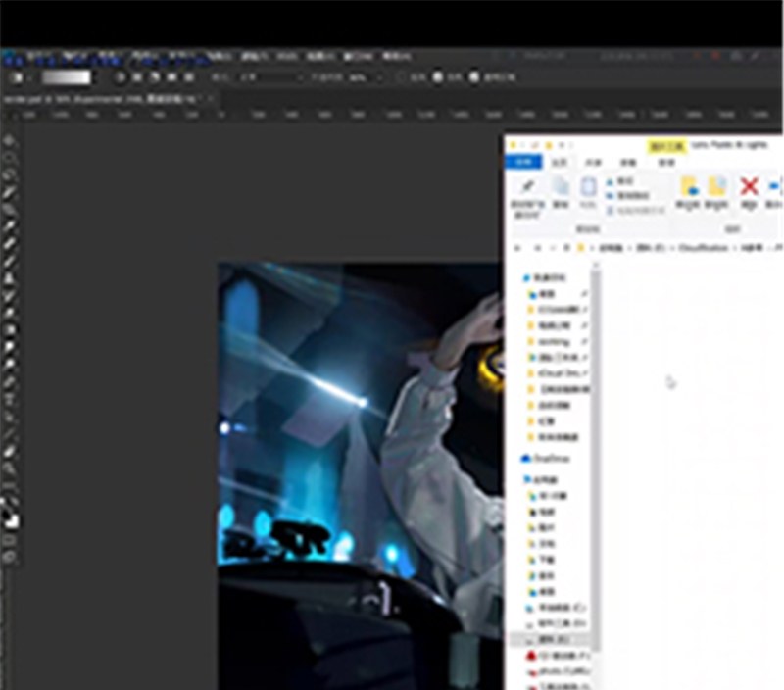Open the gradient blend Mode dropdown
The image size is (784, 690).
(272, 78)
